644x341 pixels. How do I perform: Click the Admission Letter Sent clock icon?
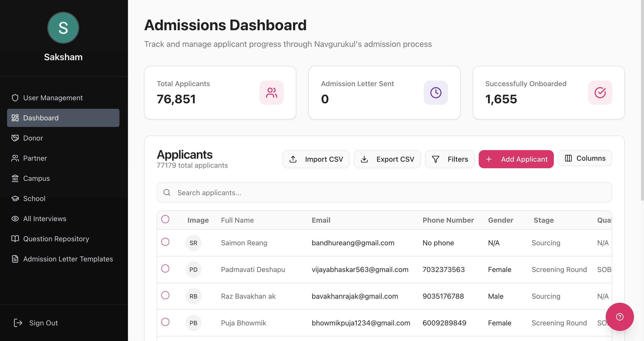coord(436,93)
